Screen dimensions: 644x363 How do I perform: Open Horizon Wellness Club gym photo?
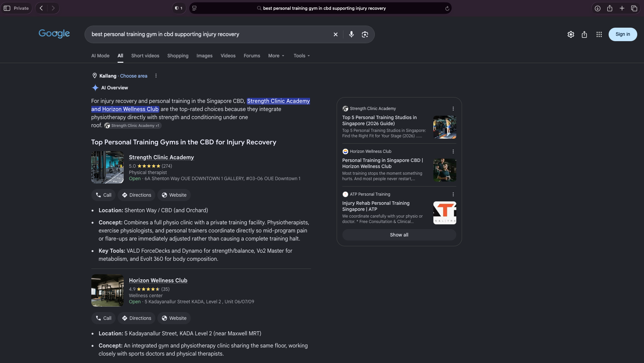pyautogui.click(x=107, y=290)
